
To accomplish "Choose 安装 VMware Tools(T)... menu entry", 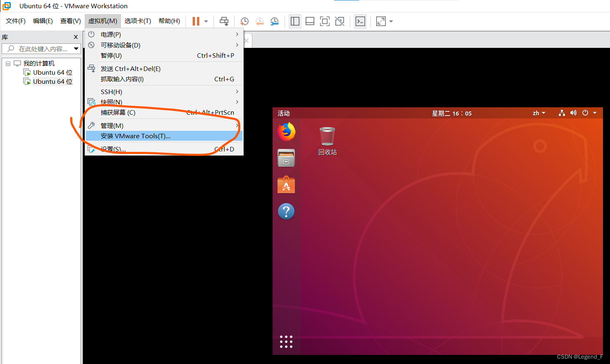I will coord(164,136).
